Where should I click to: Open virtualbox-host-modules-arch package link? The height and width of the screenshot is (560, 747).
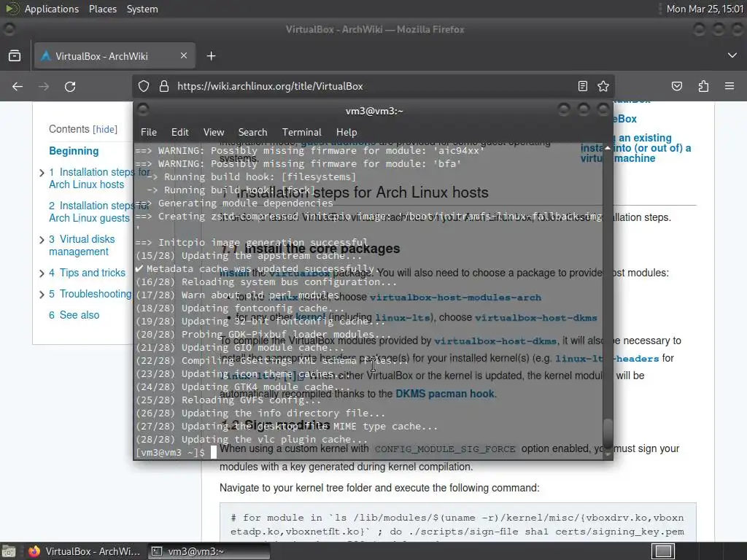pos(455,297)
